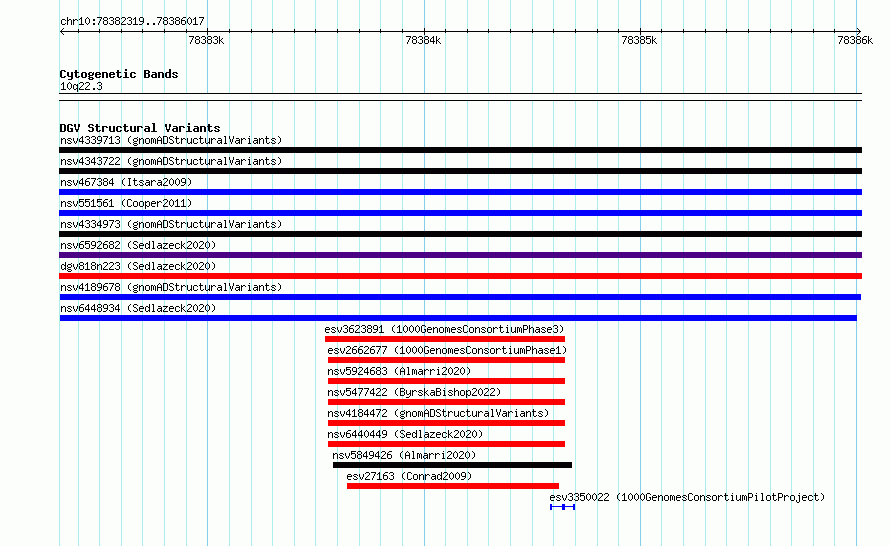
Task: Open the nsv4184472 gnomADStructuralVariants label
Action: (x=438, y=413)
